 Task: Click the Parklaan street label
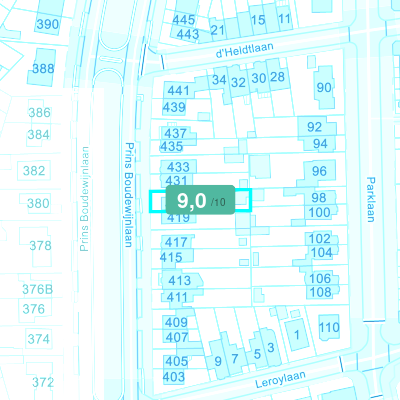tap(371, 199)
